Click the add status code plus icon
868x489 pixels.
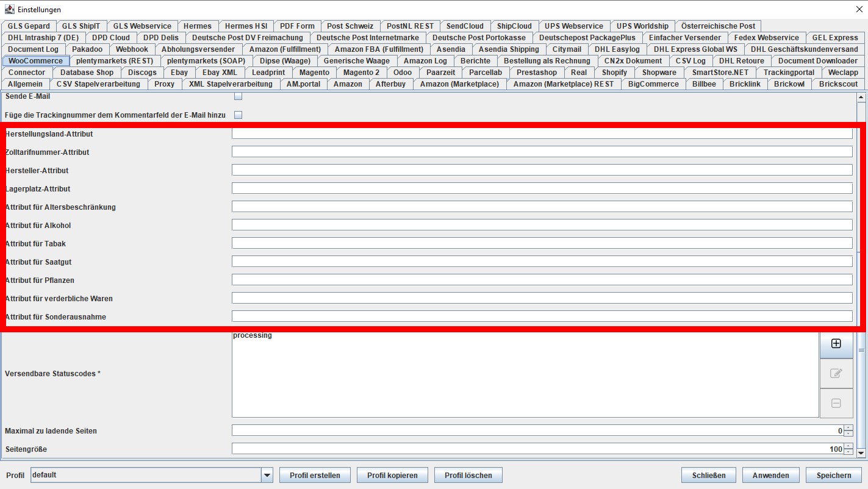pos(836,343)
